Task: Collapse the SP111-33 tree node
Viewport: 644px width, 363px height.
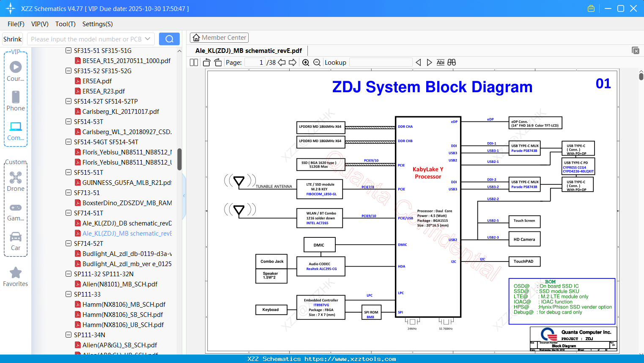Action: coord(69,294)
